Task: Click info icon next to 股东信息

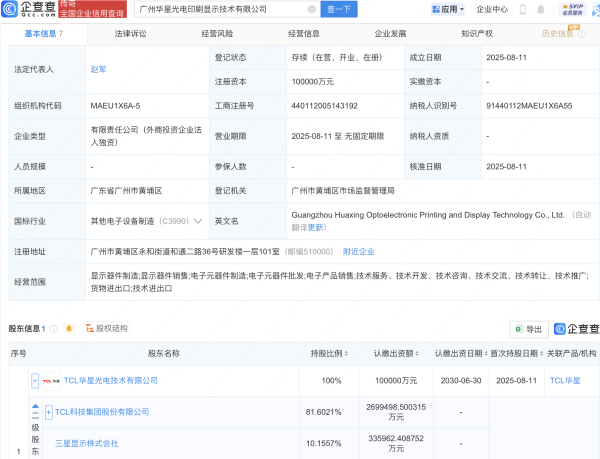Action: click(54, 329)
